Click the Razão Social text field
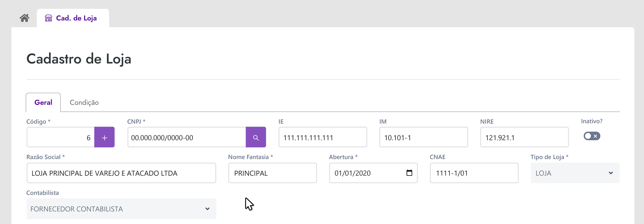This screenshot has height=224, width=644. (x=121, y=173)
